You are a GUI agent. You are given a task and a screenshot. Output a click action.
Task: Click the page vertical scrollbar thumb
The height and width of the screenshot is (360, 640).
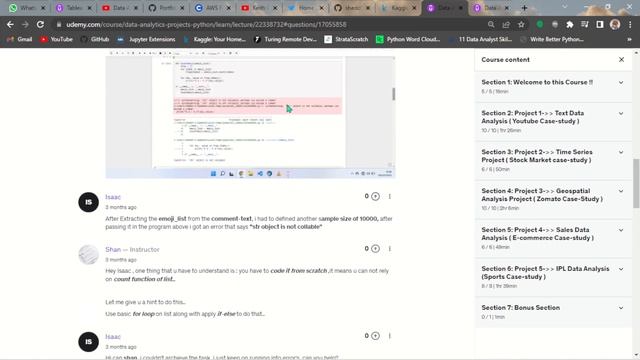pyautogui.click(x=636, y=183)
